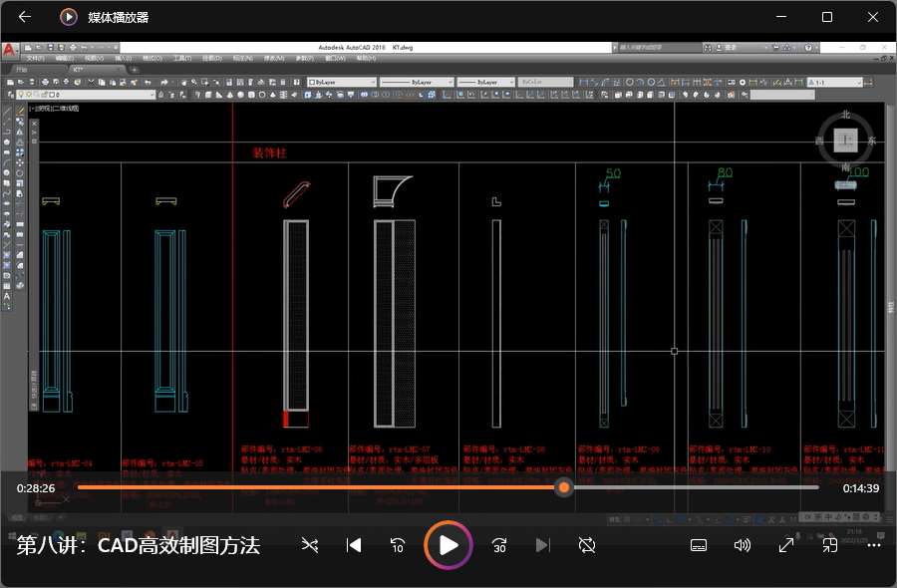Click the view cube compass
This screenshot has width=897, height=588.
pyautogui.click(x=845, y=141)
